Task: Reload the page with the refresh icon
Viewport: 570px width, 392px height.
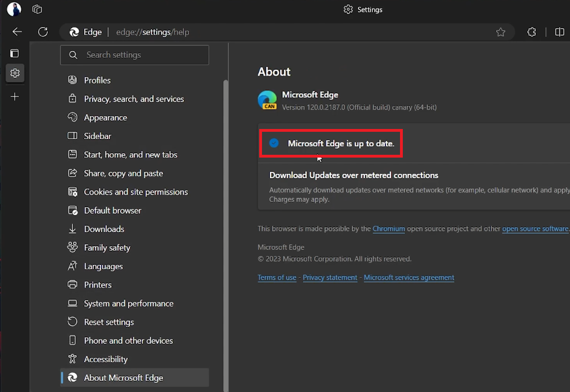Action: [43, 32]
